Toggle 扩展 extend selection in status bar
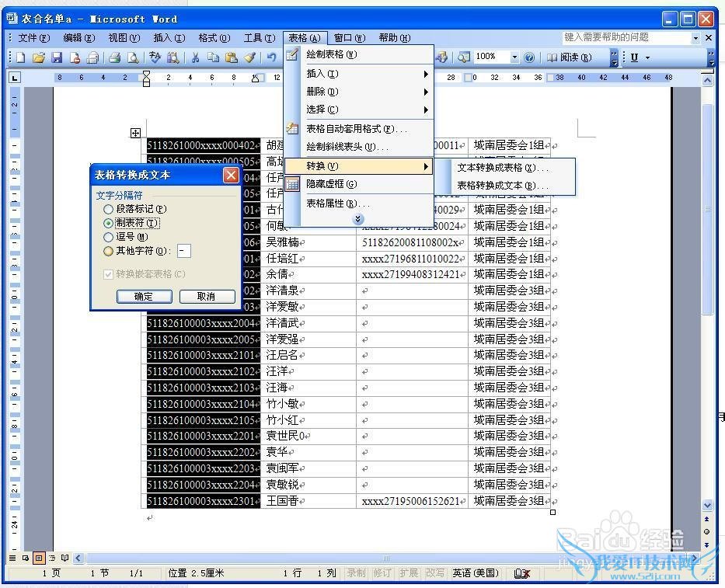The height and width of the screenshot is (588, 725). coord(408,573)
